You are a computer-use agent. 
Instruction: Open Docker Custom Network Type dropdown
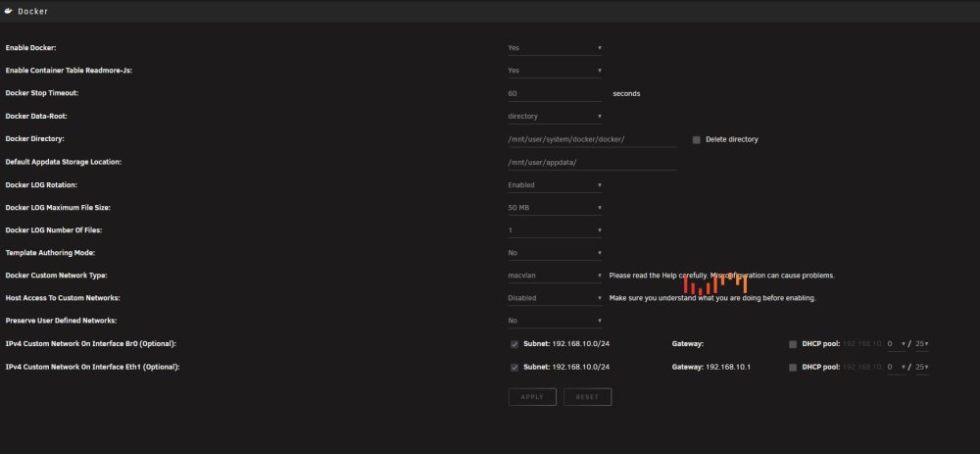(555, 276)
